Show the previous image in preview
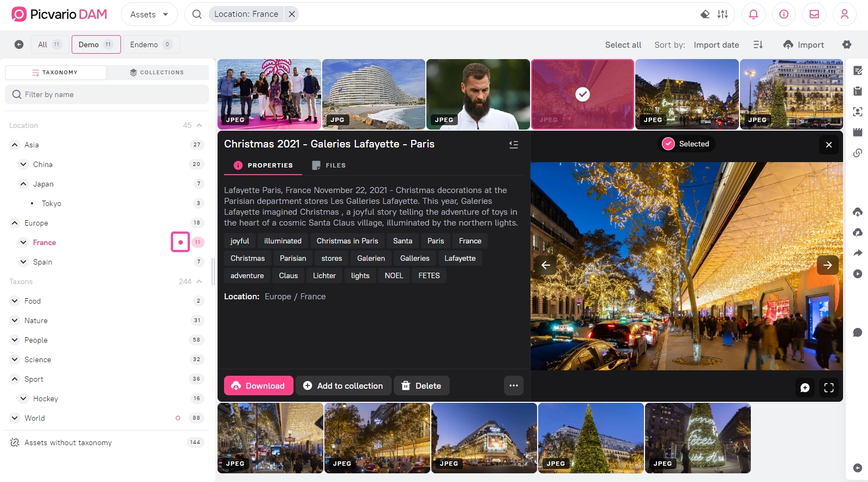 546,265
